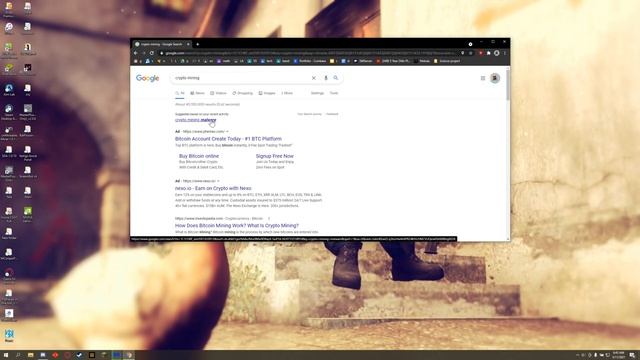Screen dimensions: 640x360
Task: Open the 'Portfolio - Coinbase' bookmark
Action: (x=309, y=61)
